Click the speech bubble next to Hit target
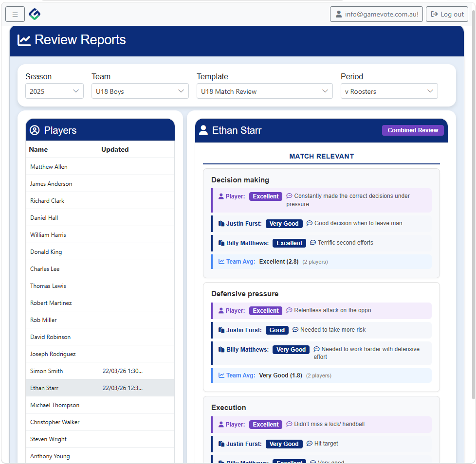 (x=310, y=443)
